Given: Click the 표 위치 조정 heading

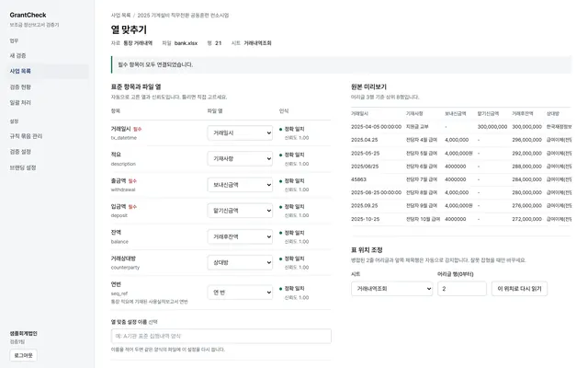Looking at the screenshot, I should pos(367,249).
